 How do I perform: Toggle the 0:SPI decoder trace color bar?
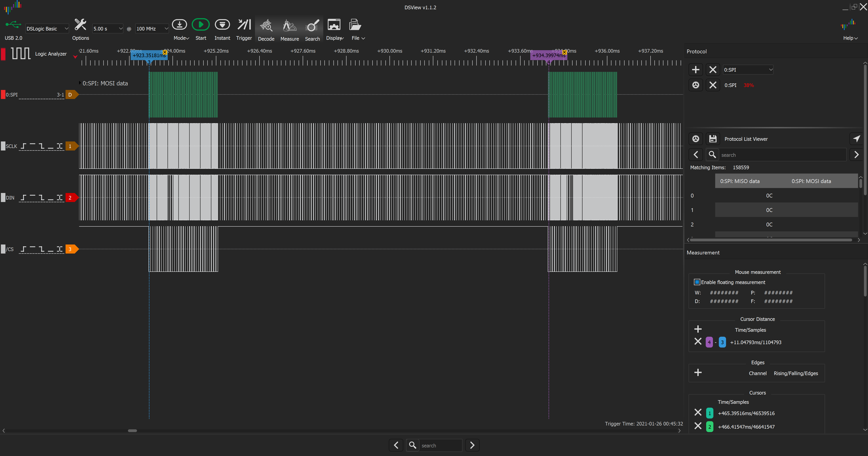[3, 95]
